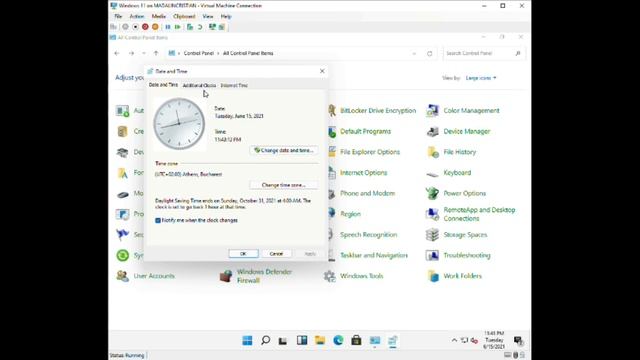Click Cancel in Date and Time dialog

coord(276,254)
